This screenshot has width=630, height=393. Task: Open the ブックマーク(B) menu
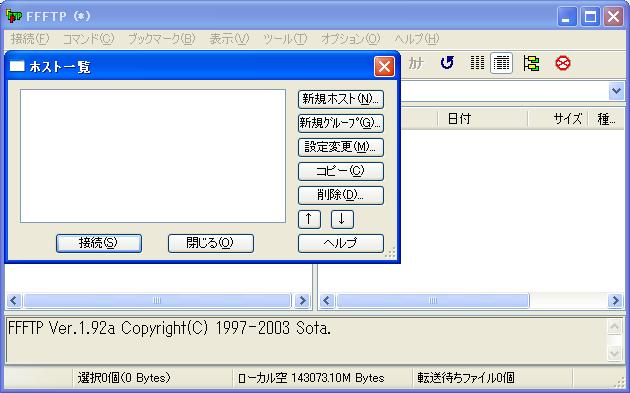[162, 39]
